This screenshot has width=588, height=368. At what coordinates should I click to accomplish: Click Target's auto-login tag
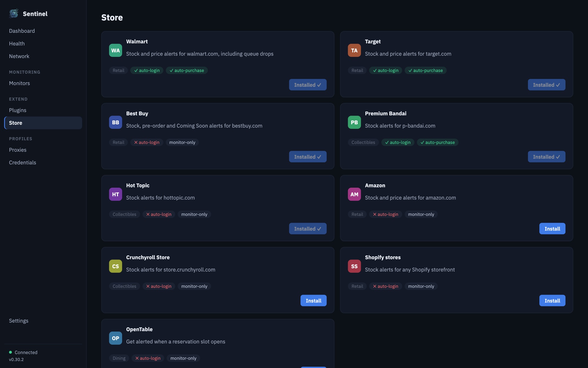385,70
